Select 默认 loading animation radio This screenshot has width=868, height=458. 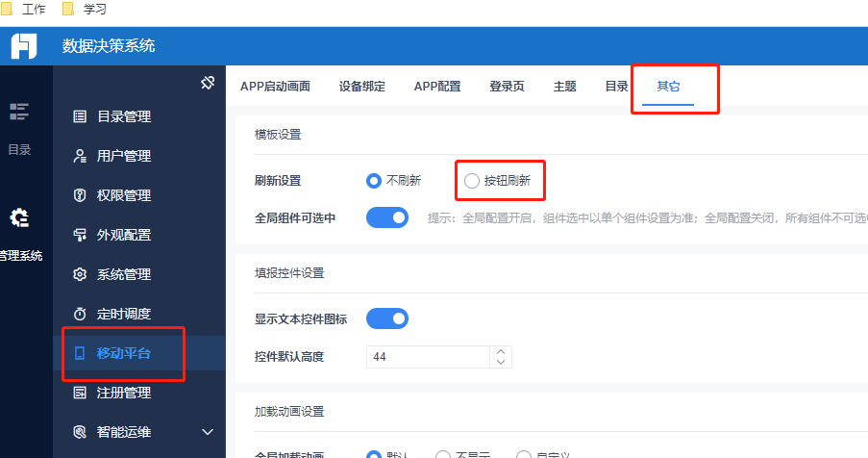374,455
